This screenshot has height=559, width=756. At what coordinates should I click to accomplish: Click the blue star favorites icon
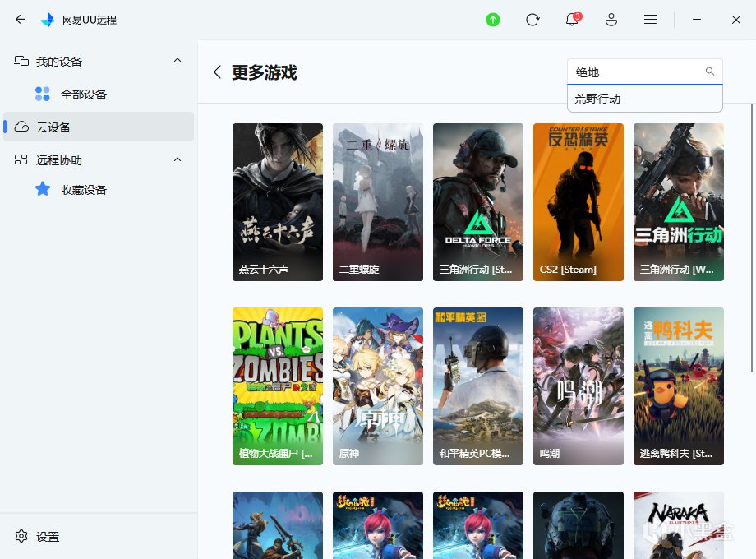43,188
